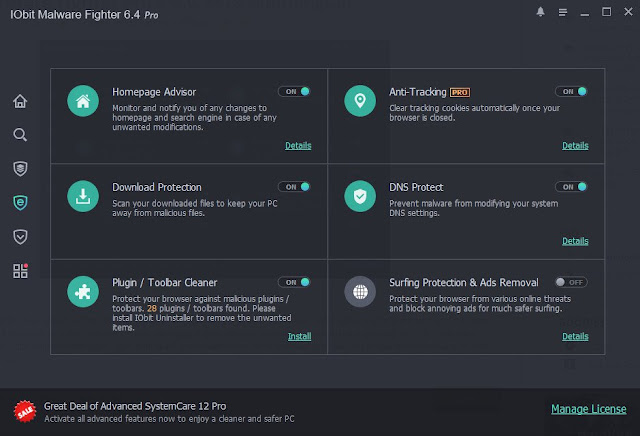The width and height of the screenshot is (640, 436).
Task: Click the Plugin / Toolbar Cleaner puzzle icon
Action: tap(82, 292)
